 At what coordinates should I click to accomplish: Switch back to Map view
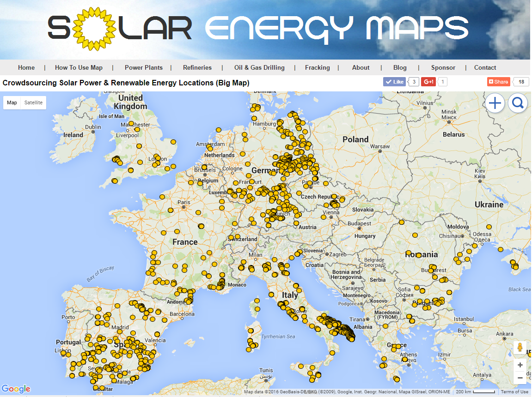(x=12, y=102)
